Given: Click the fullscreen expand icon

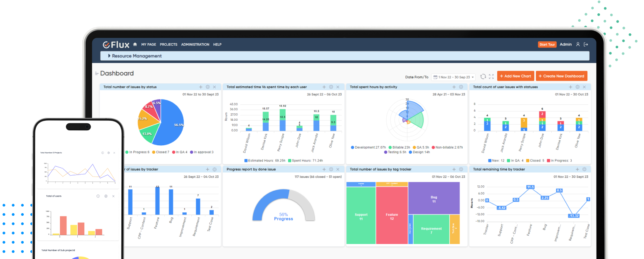Looking at the screenshot, I should point(492,76).
